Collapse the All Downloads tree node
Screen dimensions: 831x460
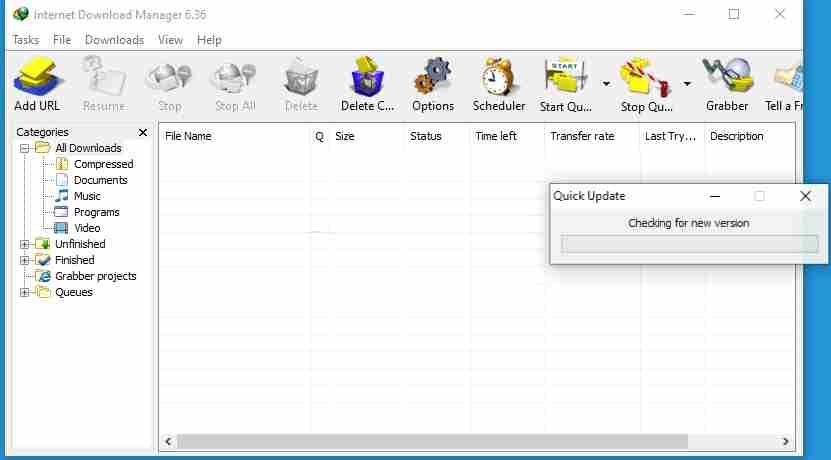tap(24, 148)
